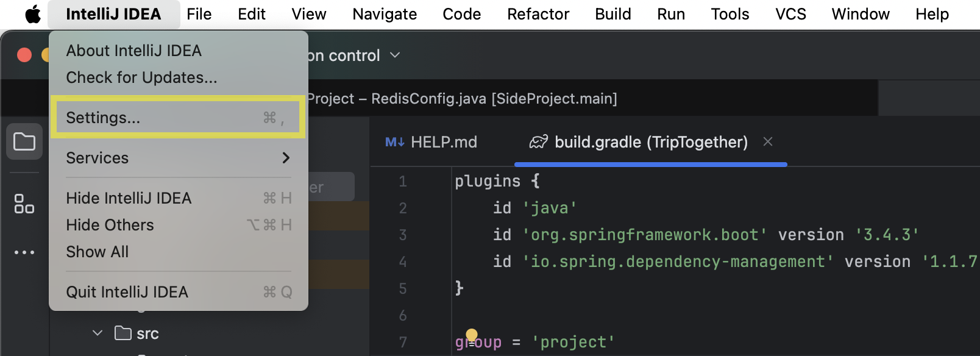
Task: Click the More tool windows ellipsis
Action: pyautogui.click(x=24, y=252)
